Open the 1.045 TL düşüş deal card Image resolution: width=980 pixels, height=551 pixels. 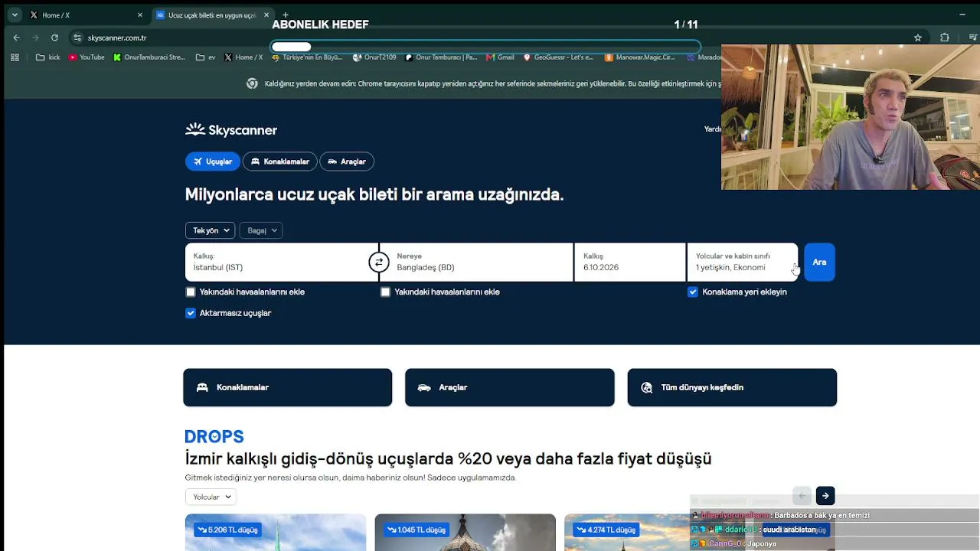click(x=465, y=533)
